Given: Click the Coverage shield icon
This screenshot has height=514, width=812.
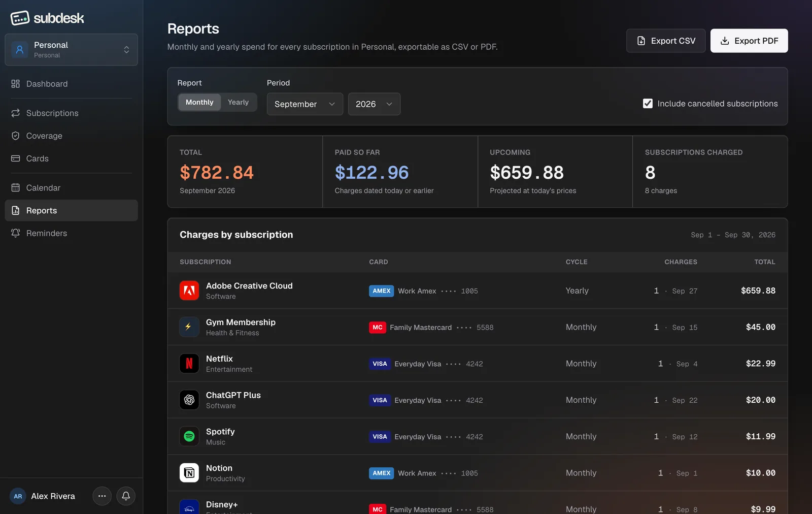Looking at the screenshot, I should (16, 136).
